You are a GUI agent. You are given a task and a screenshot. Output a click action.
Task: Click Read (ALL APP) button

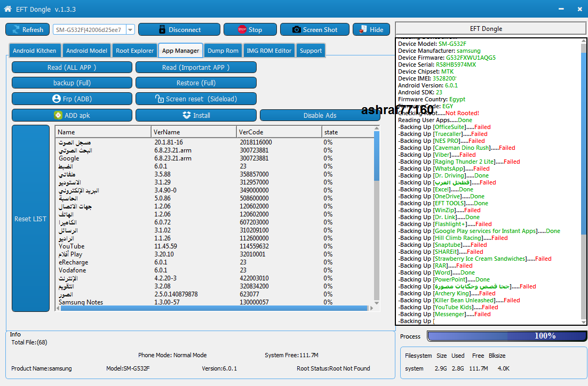pyautogui.click(x=72, y=68)
